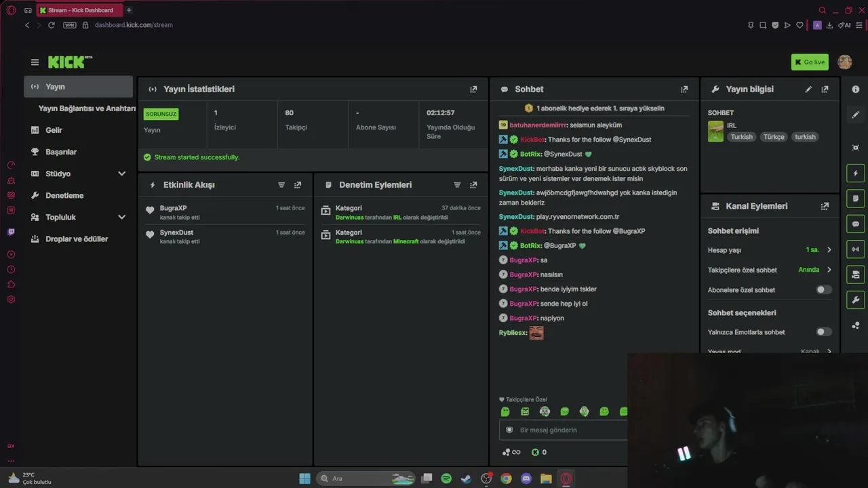The height and width of the screenshot is (488, 868).
Task: Toggle the broadcast signal widget icon
Action: [856, 249]
